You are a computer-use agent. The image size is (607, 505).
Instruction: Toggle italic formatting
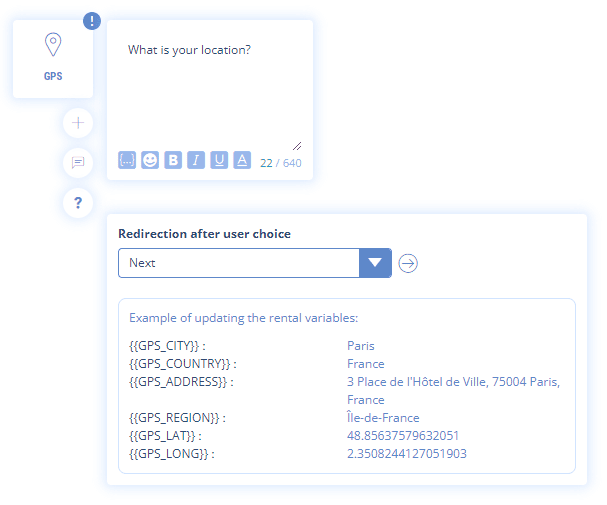click(196, 160)
